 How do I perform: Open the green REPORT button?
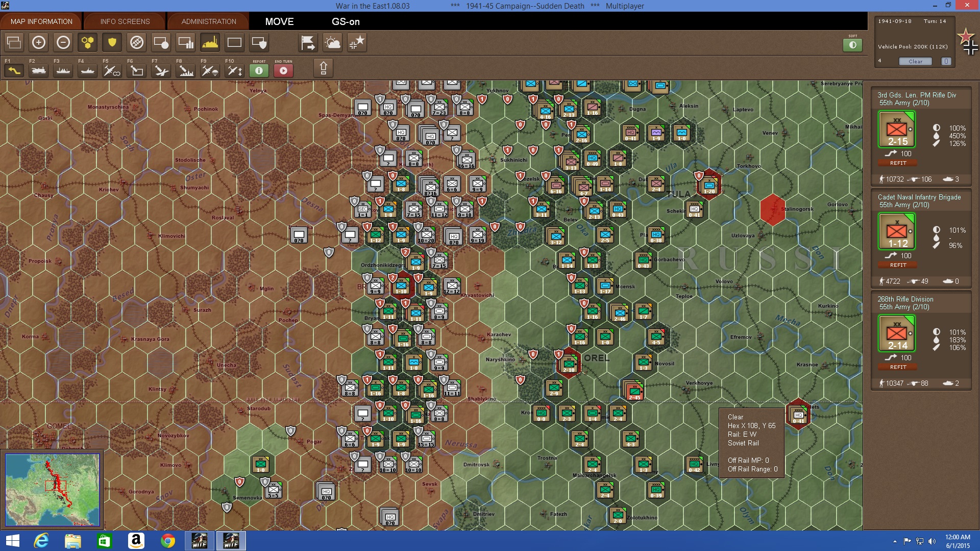click(259, 70)
